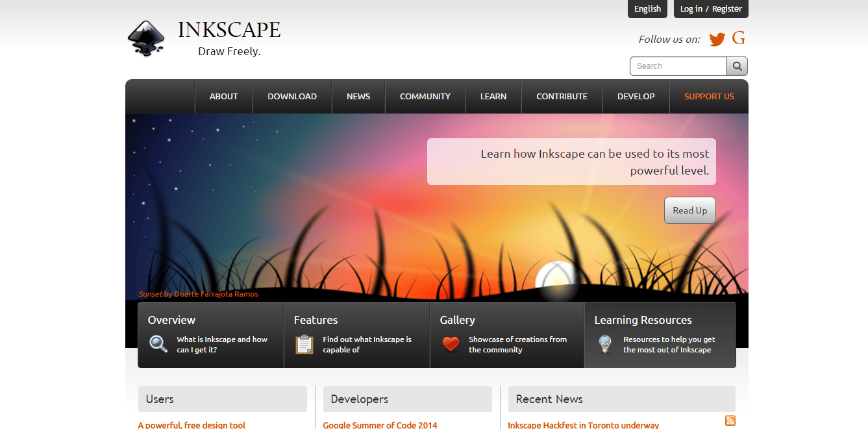This screenshot has width=868, height=429.
Task: Click the search magnifier button
Action: click(737, 66)
